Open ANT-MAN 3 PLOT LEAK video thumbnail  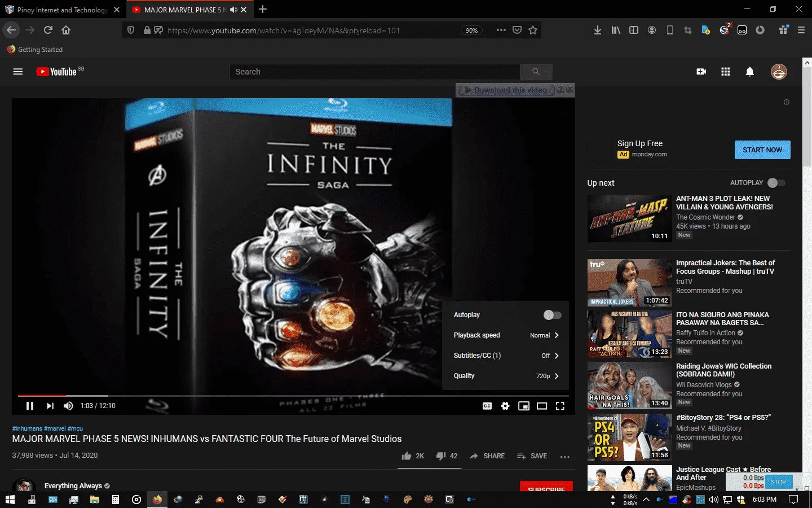click(629, 218)
